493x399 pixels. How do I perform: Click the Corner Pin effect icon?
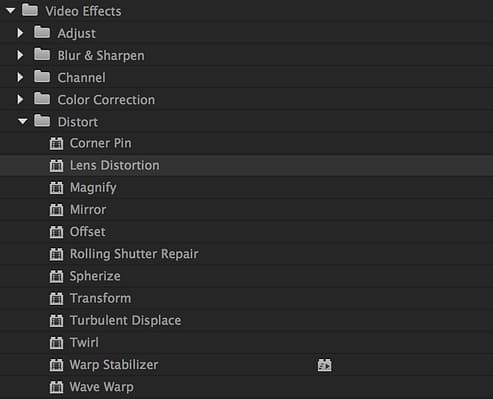(x=56, y=143)
